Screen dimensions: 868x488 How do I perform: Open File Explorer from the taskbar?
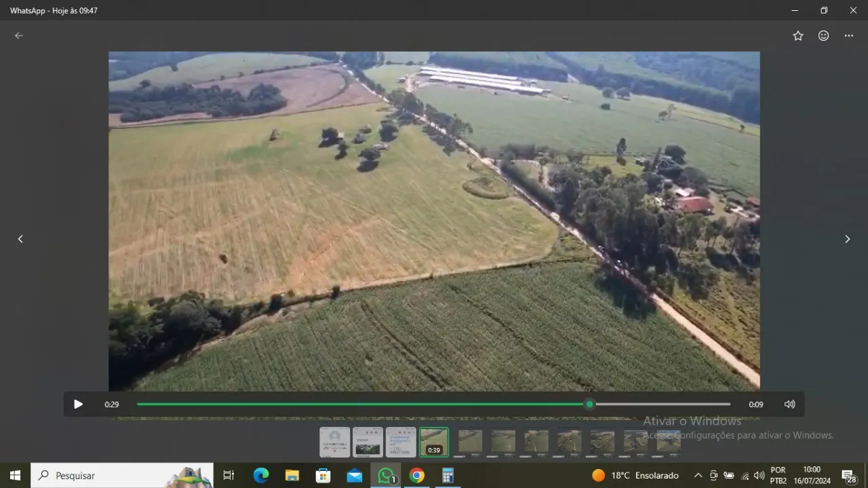tap(292, 476)
